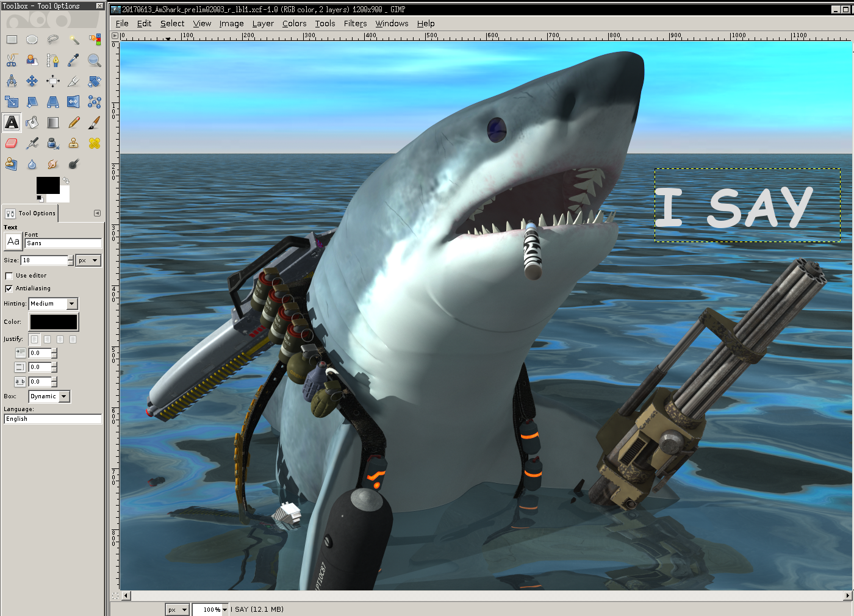The height and width of the screenshot is (616, 854).
Task: Open the Tool Options panel configuration menu
Action: [x=97, y=213]
